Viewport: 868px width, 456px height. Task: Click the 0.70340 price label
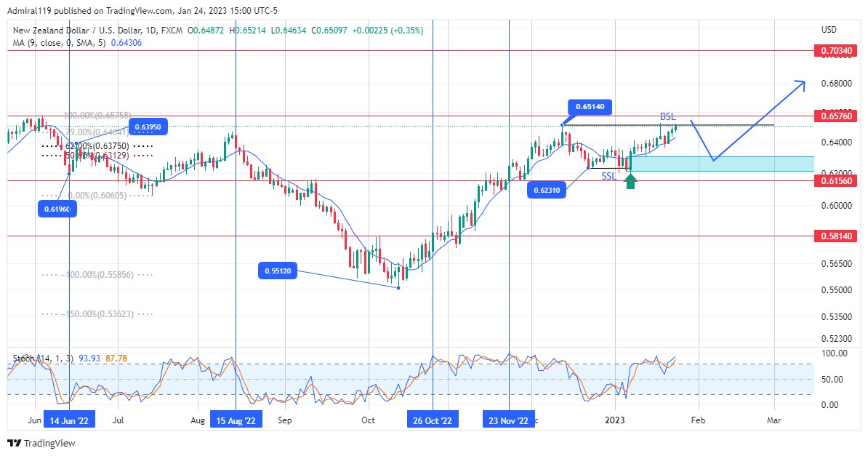pos(836,51)
